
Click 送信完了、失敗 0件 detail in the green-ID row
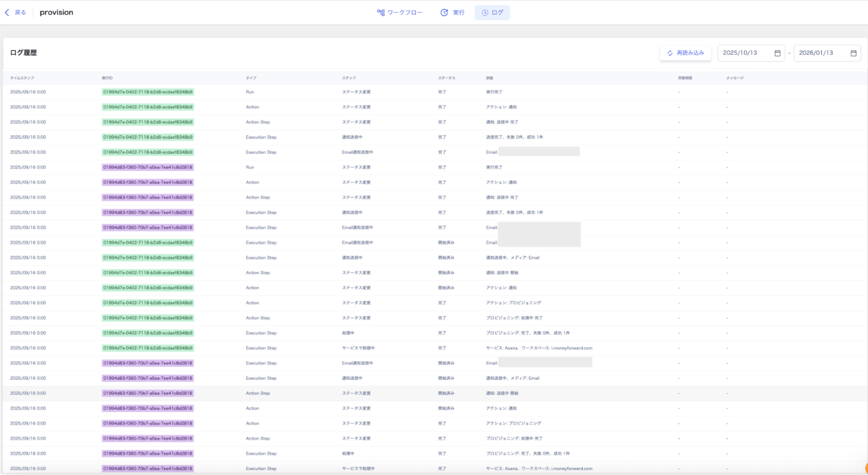click(x=514, y=137)
